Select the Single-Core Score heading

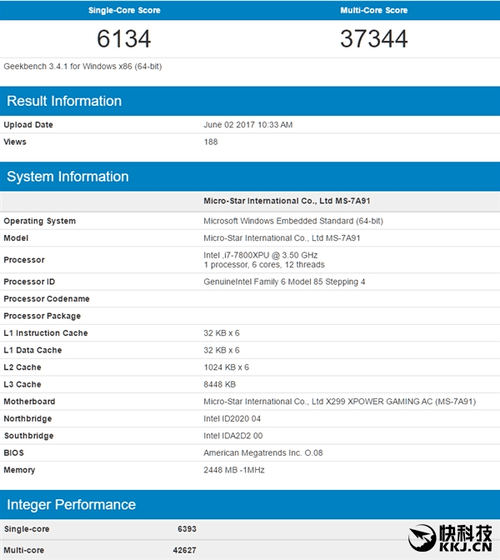pyautogui.click(x=124, y=10)
